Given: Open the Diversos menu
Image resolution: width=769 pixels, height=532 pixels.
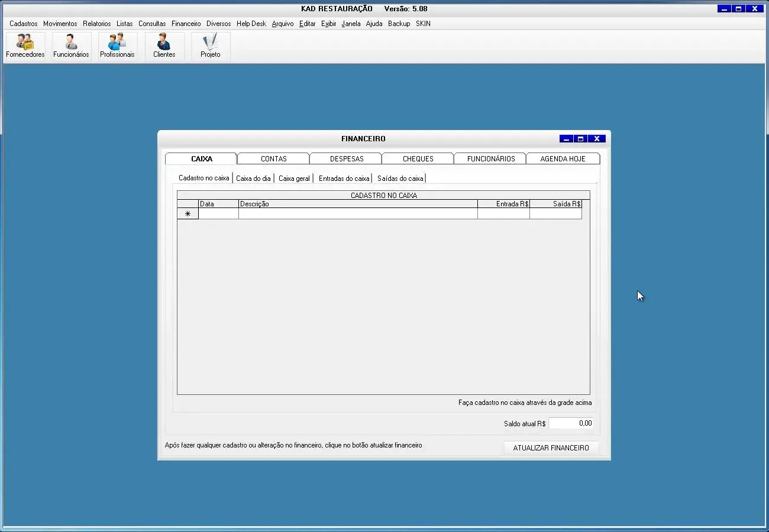Looking at the screenshot, I should pos(219,24).
